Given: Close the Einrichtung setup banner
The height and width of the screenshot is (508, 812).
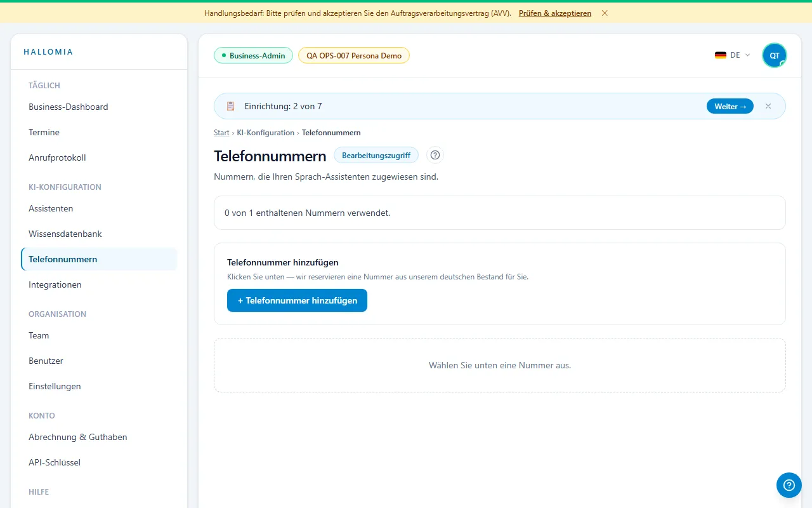Looking at the screenshot, I should point(768,106).
